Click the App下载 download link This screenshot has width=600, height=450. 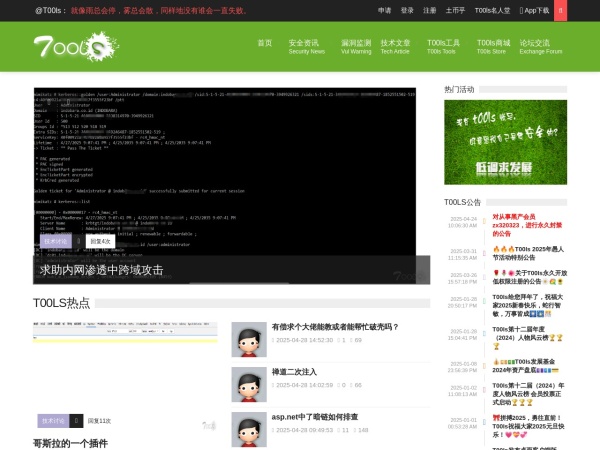pos(535,10)
